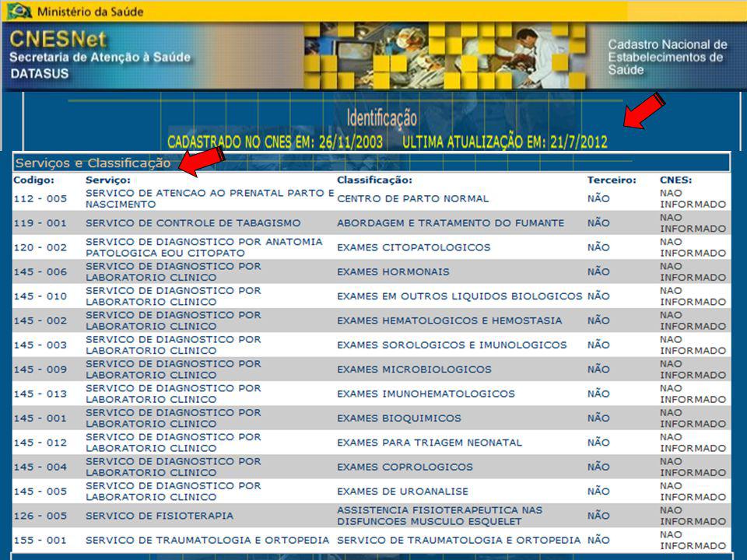Click NÃO in the 126 - 005 row
Screen dimensions: 747x560
598,516
